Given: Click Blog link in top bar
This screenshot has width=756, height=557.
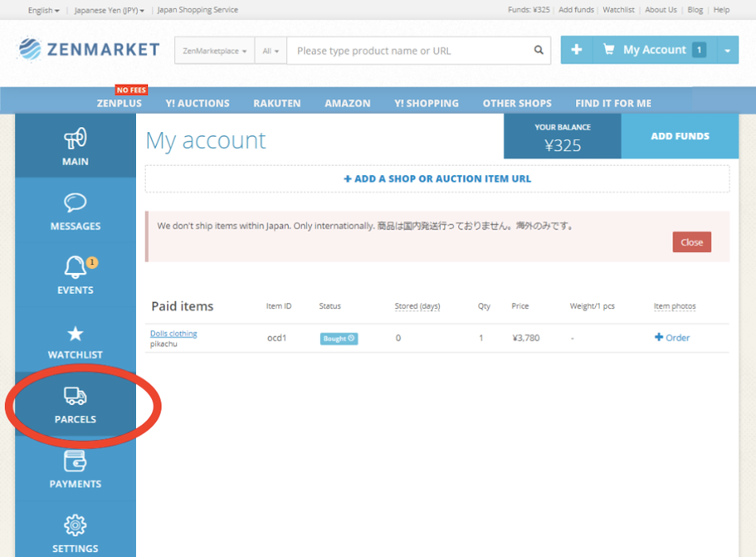Looking at the screenshot, I should coord(694,10).
